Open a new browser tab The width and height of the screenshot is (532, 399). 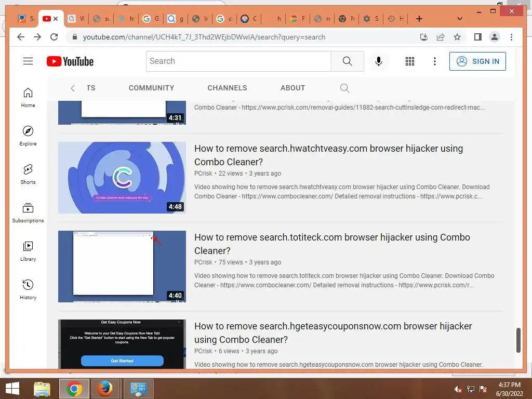419,19
